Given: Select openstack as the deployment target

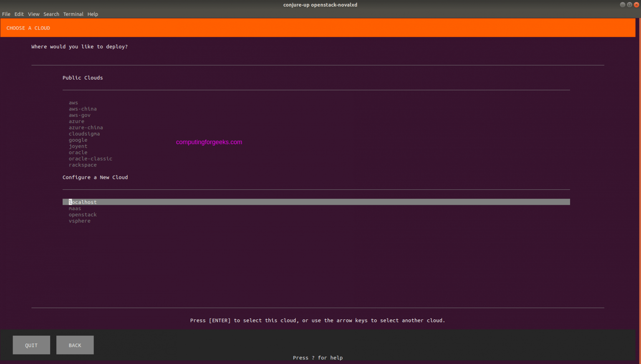Looking at the screenshot, I should point(83,214).
